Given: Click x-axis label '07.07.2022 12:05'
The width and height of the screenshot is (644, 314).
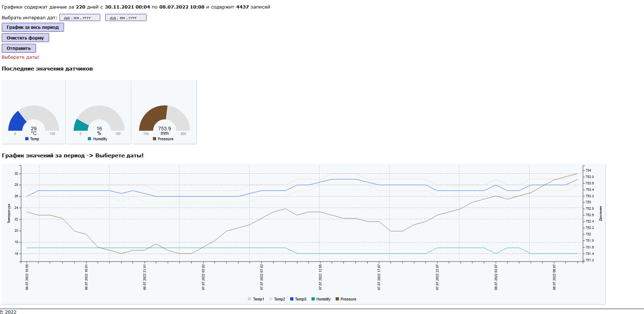Looking at the screenshot, I should (320, 277).
